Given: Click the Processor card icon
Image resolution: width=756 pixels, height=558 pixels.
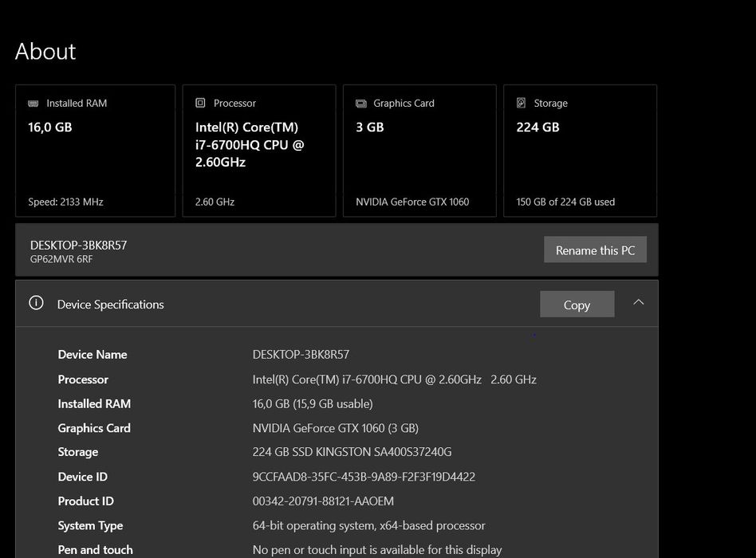Looking at the screenshot, I should (x=200, y=103).
